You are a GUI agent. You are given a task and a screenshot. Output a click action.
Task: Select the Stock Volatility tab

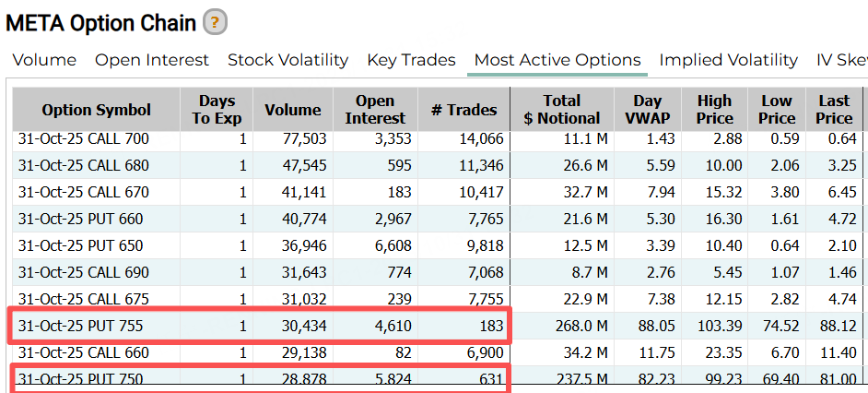287,60
